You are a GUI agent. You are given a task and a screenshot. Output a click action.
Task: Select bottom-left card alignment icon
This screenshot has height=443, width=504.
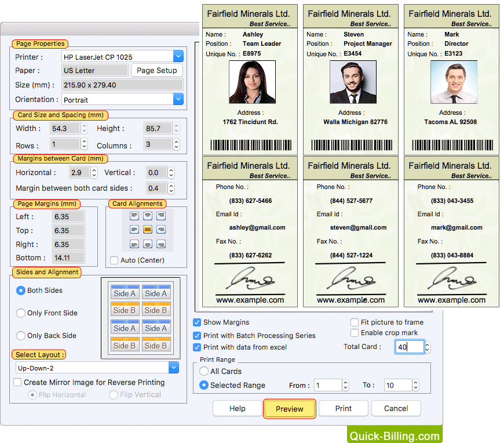134,244
